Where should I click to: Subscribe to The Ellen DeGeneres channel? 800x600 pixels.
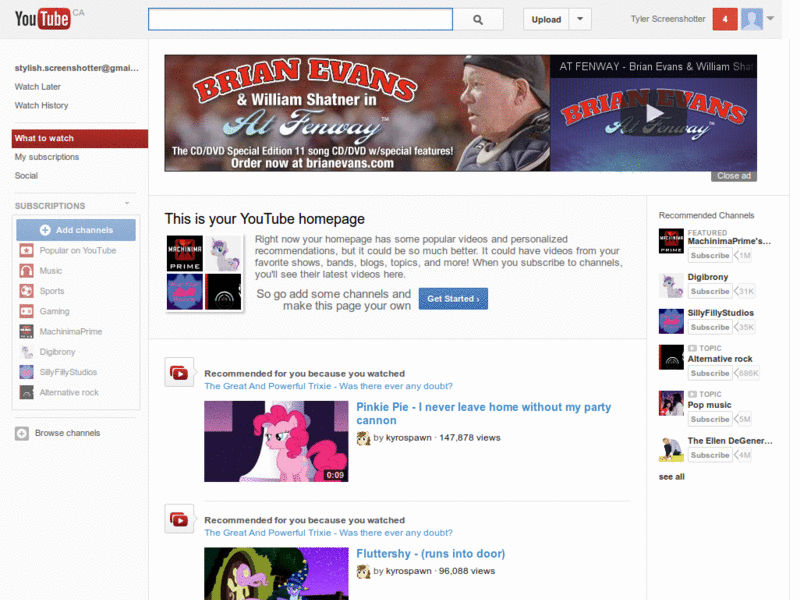710,455
